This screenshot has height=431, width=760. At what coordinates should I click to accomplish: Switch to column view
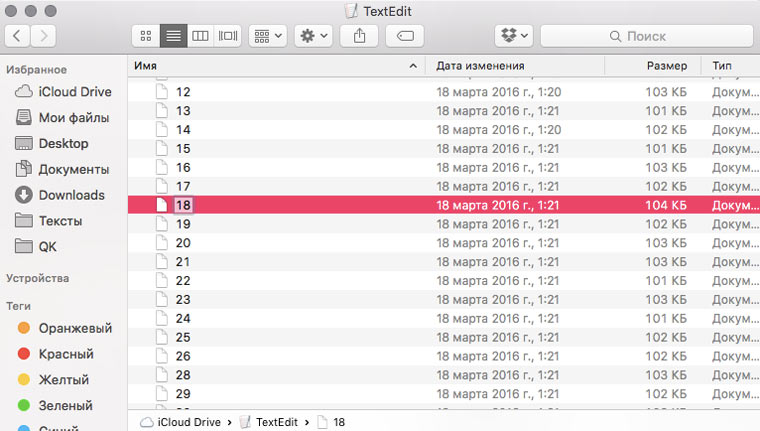(200, 36)
